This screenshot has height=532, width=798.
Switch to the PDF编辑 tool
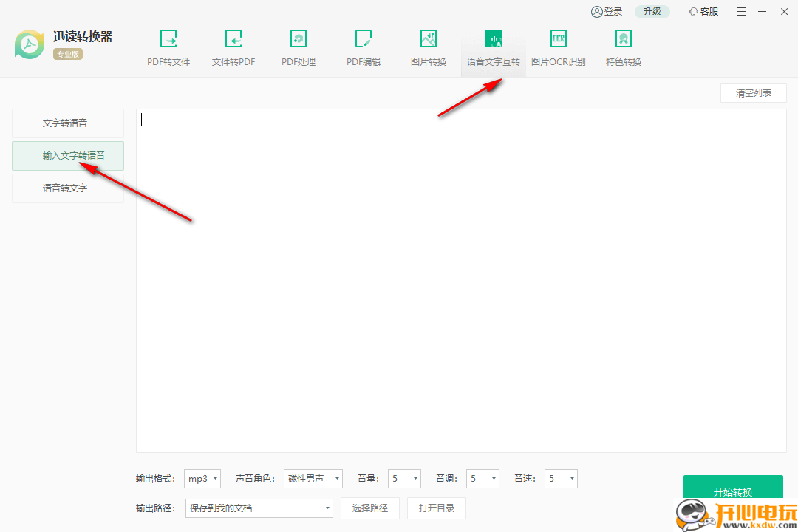click(364, 47)
